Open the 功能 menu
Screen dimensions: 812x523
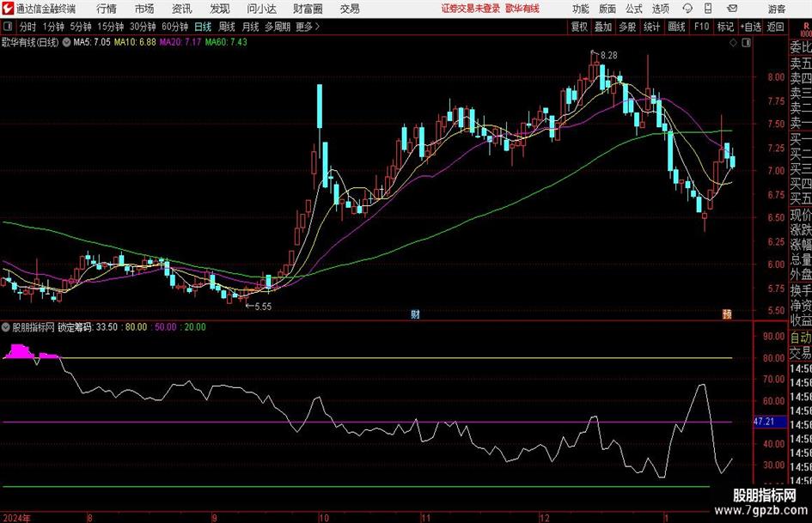coord(581,9)
